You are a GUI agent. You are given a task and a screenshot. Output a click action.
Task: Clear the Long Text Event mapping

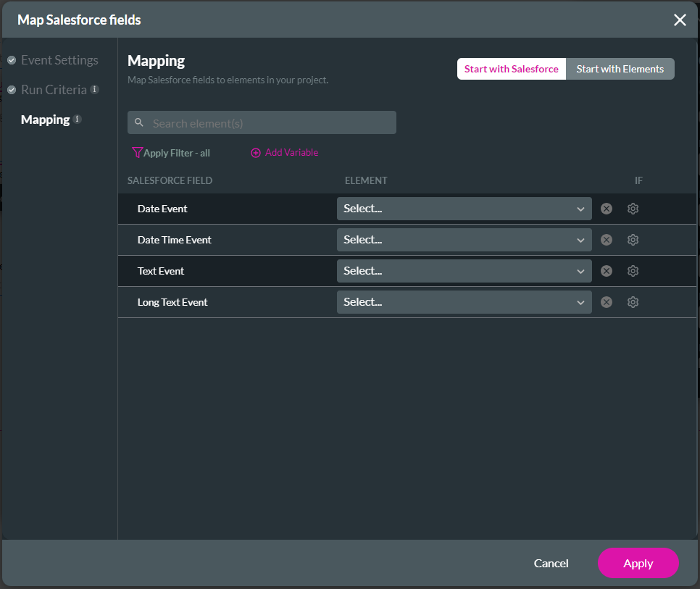[x=607, y=302]
